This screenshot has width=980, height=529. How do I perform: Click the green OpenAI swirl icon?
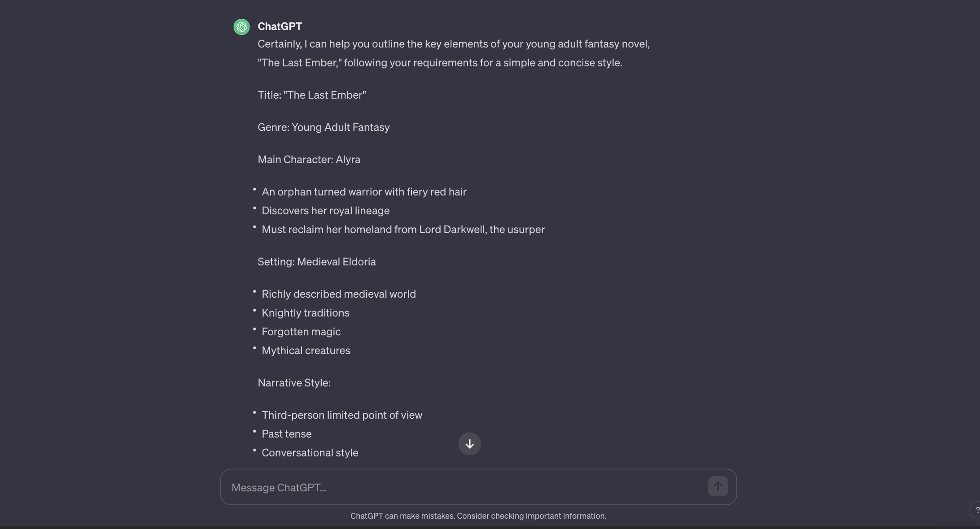pyautogui.click(x=241, y=26)
